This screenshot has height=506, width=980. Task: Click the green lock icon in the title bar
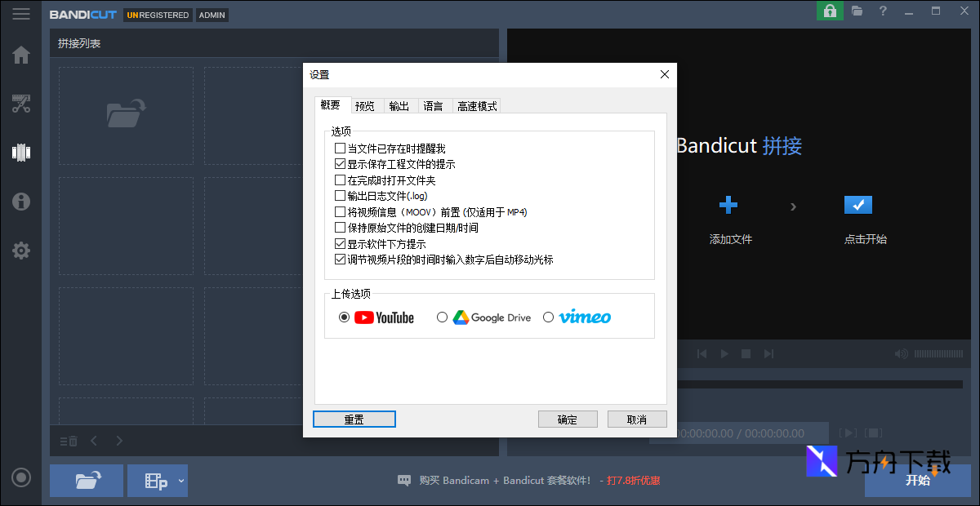(830, 11)
